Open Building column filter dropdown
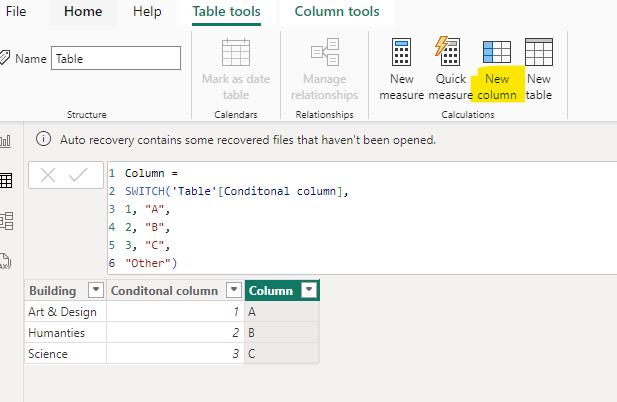 (x=96, y=290)
